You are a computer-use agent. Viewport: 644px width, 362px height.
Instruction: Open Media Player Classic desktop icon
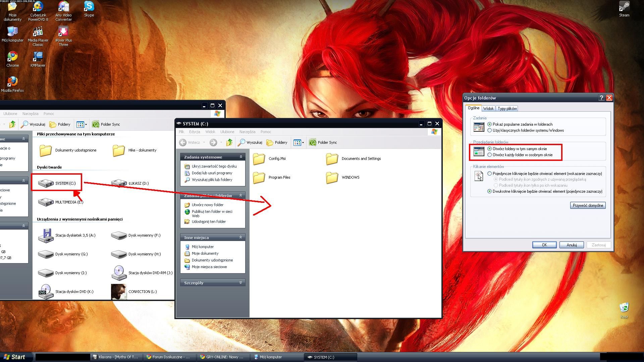(x=38, y=36)
